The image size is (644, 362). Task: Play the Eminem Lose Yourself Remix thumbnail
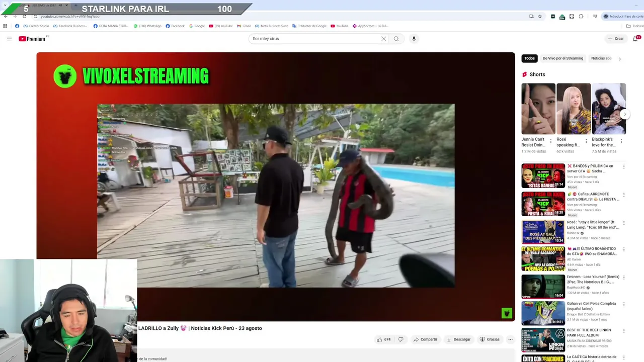click(543, 287)
